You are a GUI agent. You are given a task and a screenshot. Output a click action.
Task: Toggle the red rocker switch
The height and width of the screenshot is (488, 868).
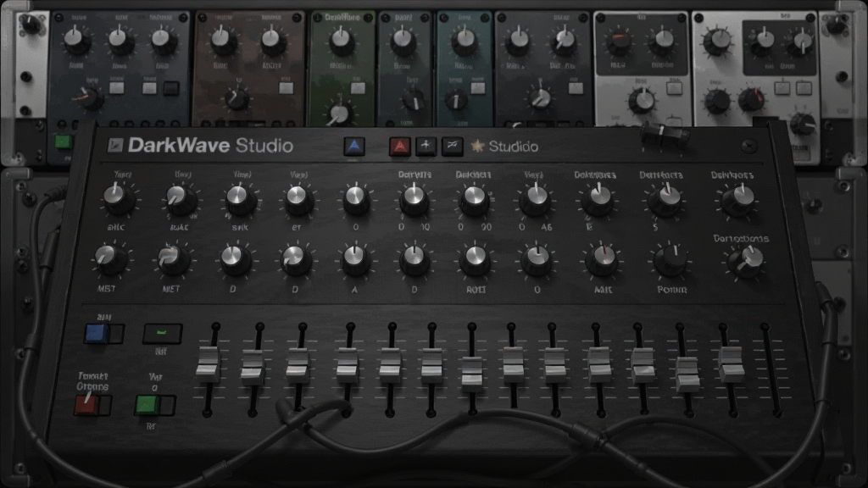point(93,404)
